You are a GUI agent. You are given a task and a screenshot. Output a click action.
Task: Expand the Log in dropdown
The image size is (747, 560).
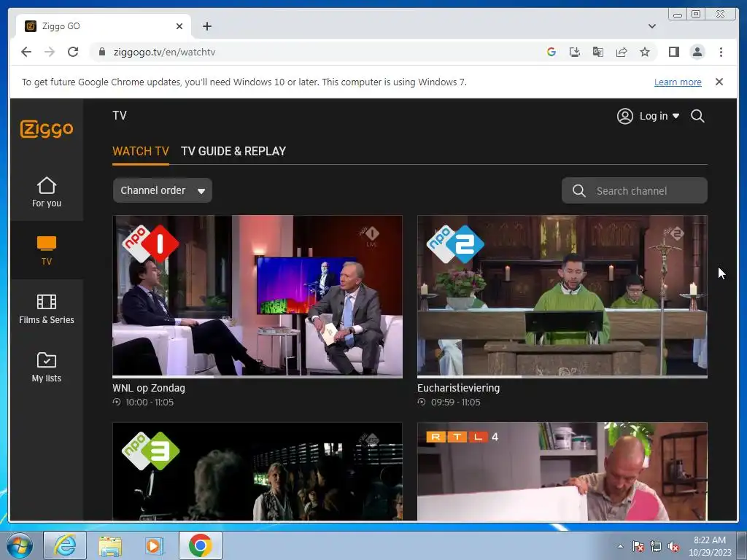[659, 116]
